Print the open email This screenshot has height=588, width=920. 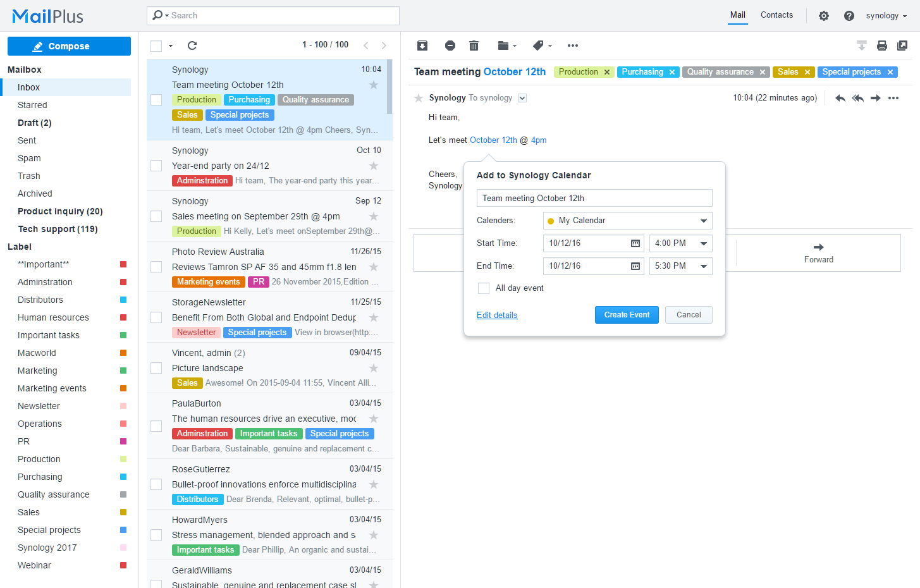coord(882,46)
